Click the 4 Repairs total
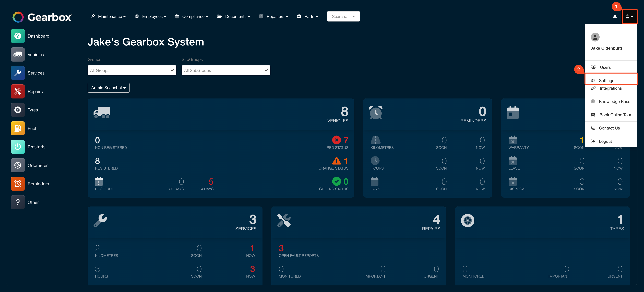Image resolution: width=644 pixels, height=292 pixels. pos(436,219)
